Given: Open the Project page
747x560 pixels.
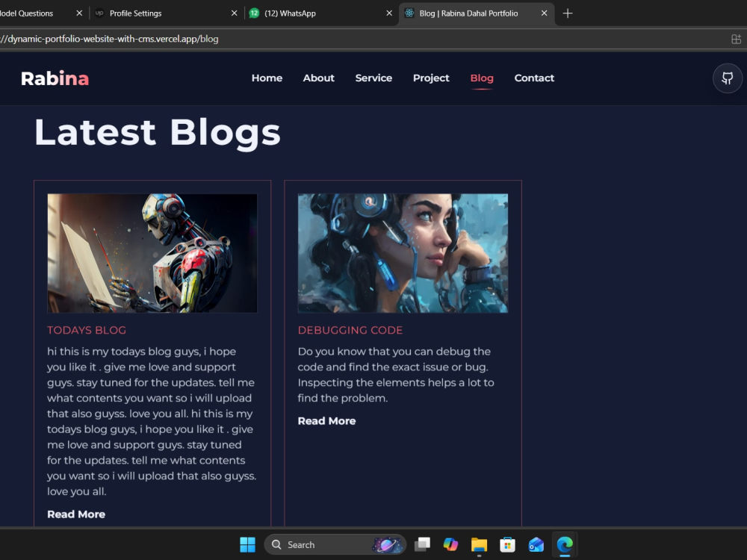Looking at the screenshot, I should (x=431, y=78).
